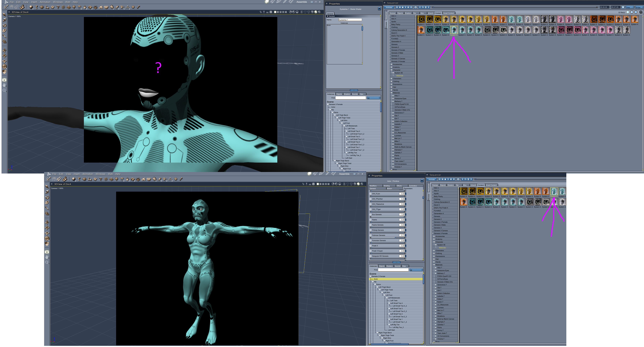Toggle the eye icon next to upper Assemble label
The height and width of the screenshot is (347, 644).
pos(312,2)
